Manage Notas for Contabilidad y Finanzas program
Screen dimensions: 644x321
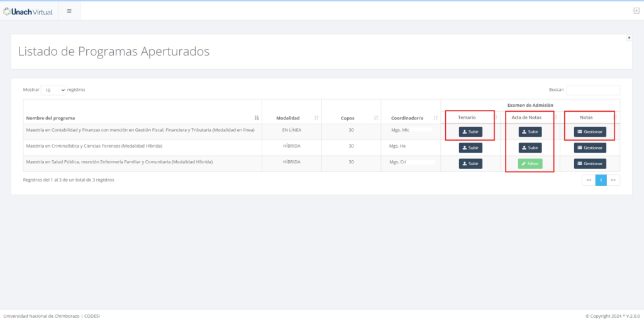590,132
